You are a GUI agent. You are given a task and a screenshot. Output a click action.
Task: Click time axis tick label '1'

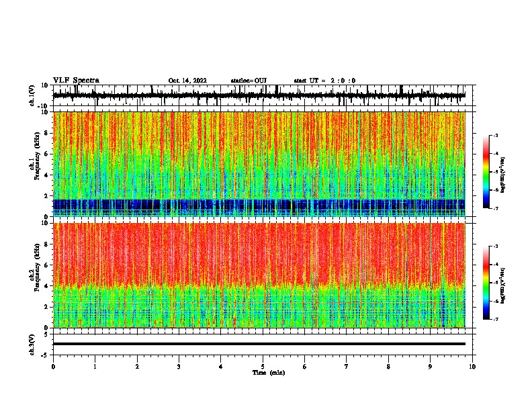95,367
